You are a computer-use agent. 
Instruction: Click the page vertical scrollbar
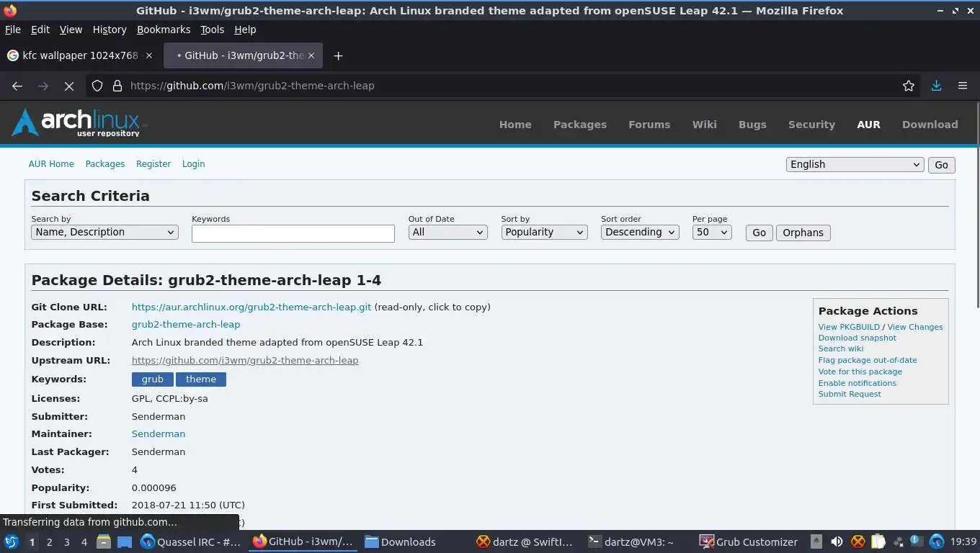point(976,205)
